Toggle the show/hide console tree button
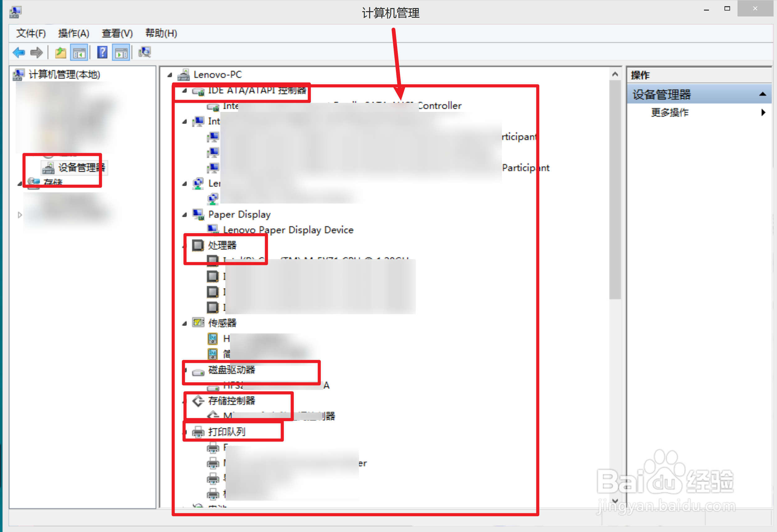777x532 pixels. pos(79,53)
